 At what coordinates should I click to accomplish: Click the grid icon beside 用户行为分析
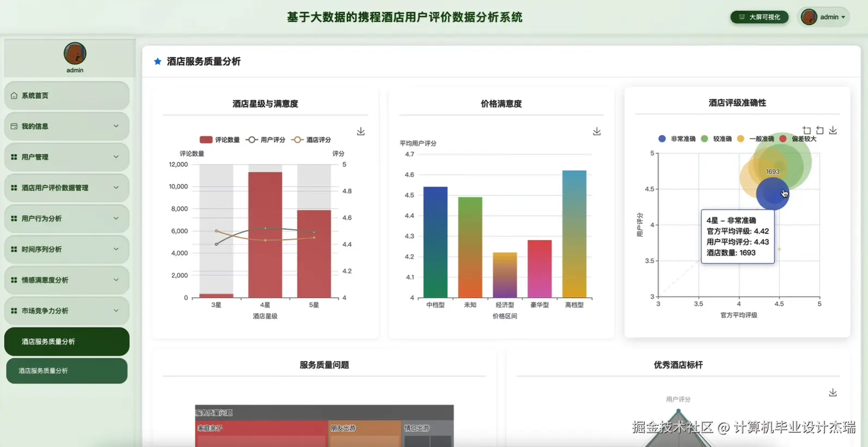pos(14,219)
